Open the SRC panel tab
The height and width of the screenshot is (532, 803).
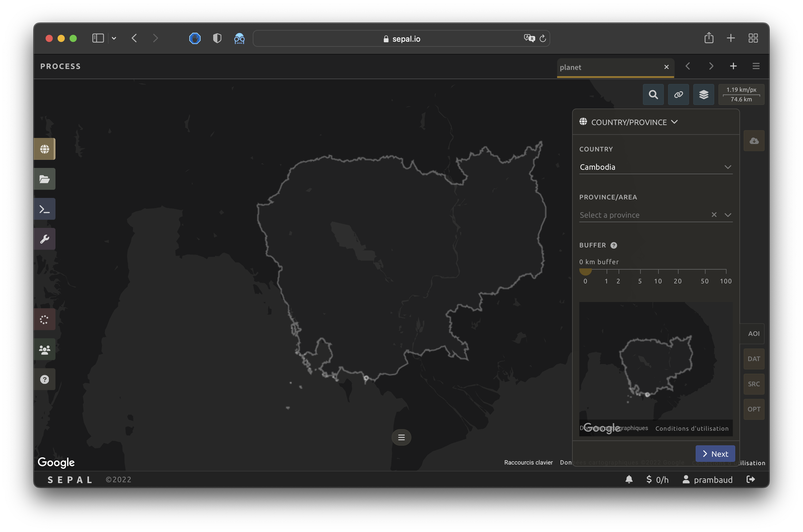point(754,384)
